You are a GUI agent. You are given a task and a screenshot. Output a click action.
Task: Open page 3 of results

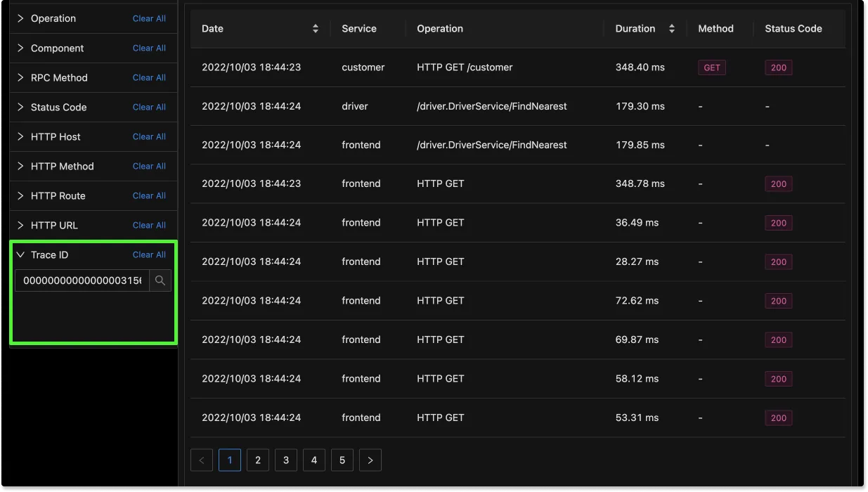[x=286, y=460]
